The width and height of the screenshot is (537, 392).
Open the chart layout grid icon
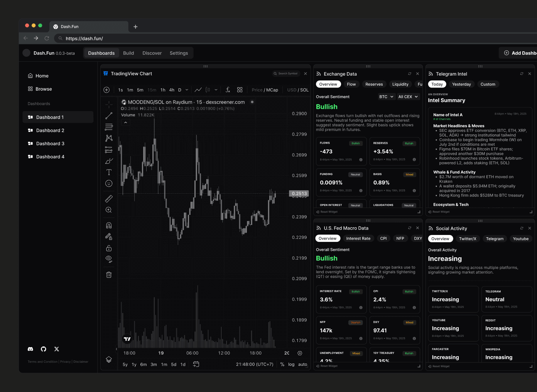(240, 90)
